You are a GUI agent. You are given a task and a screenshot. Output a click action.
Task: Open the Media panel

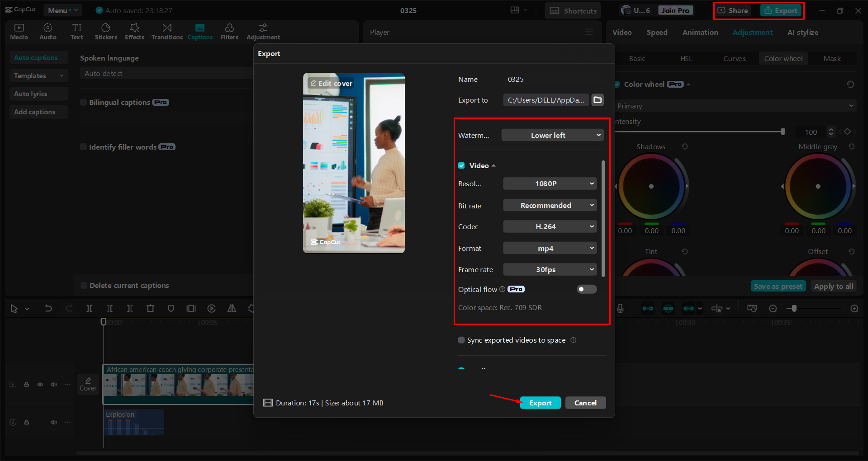[x=19, y=31]
